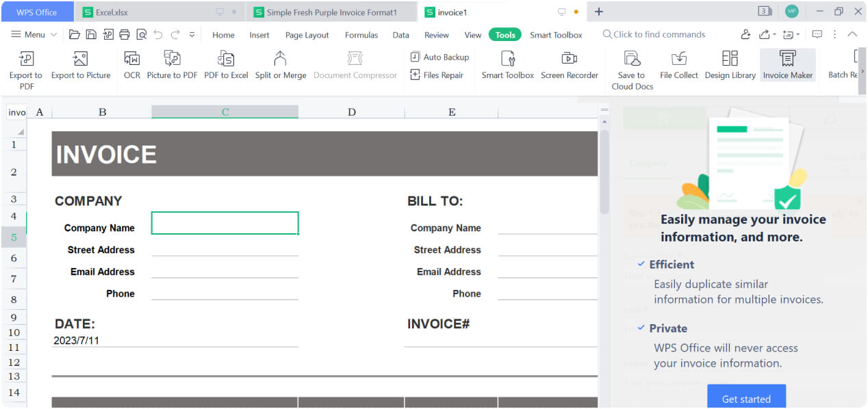Open the OCR tool

pos(131,65)
